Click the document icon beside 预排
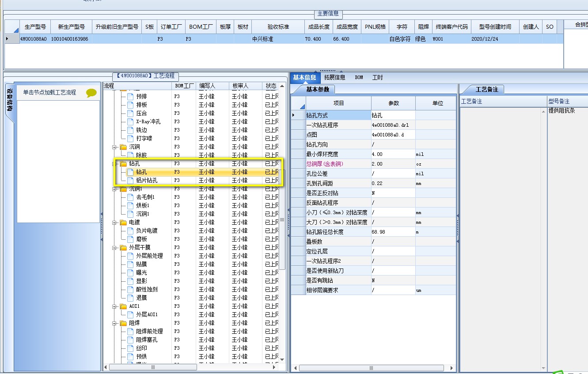The width and height of the screenshot is (588, 374). point(130,96)
